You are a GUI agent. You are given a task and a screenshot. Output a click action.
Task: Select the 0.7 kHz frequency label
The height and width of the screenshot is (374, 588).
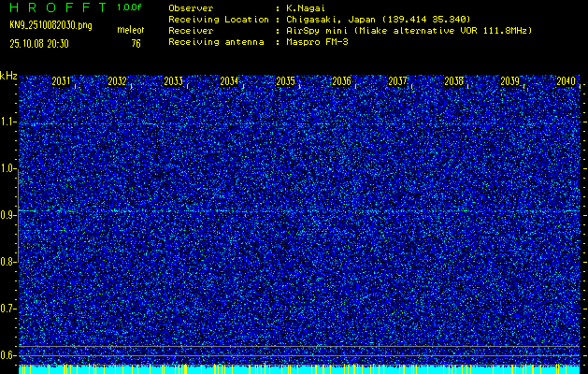click(x=8, y=309)
